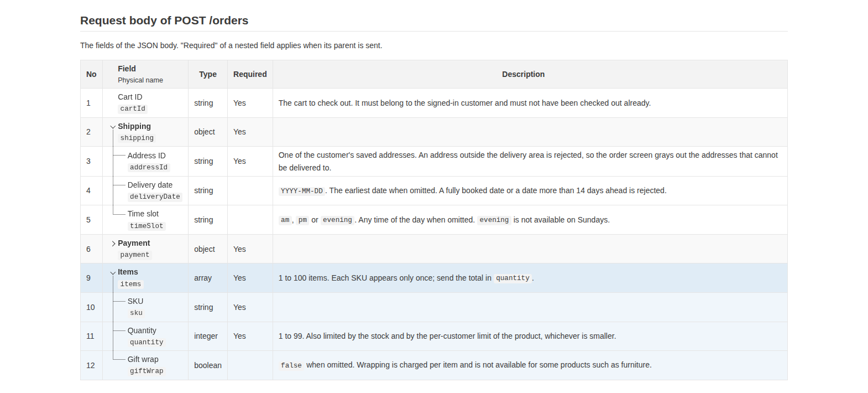
Task: Collapse the Items row chevron
Action: pos(113,272)
